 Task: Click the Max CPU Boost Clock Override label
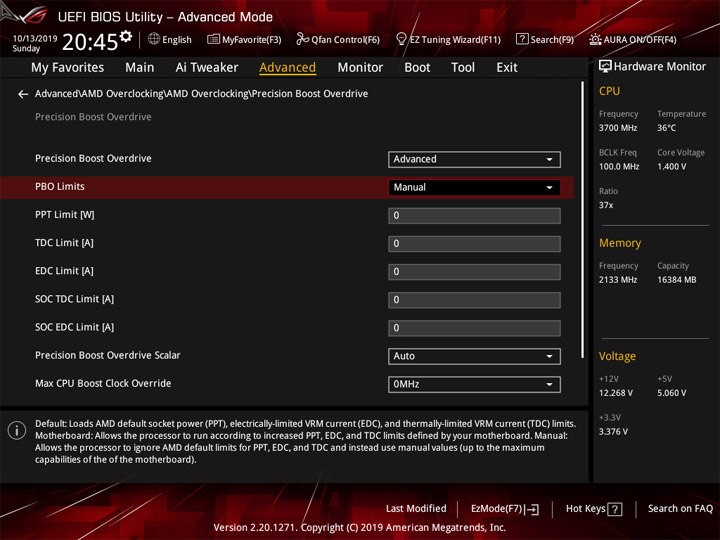[103, 383]
